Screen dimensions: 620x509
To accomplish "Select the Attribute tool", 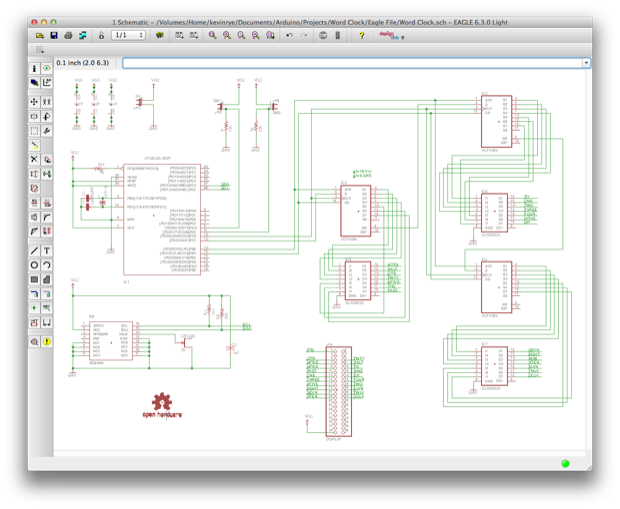I will click(x=34, y=322).
